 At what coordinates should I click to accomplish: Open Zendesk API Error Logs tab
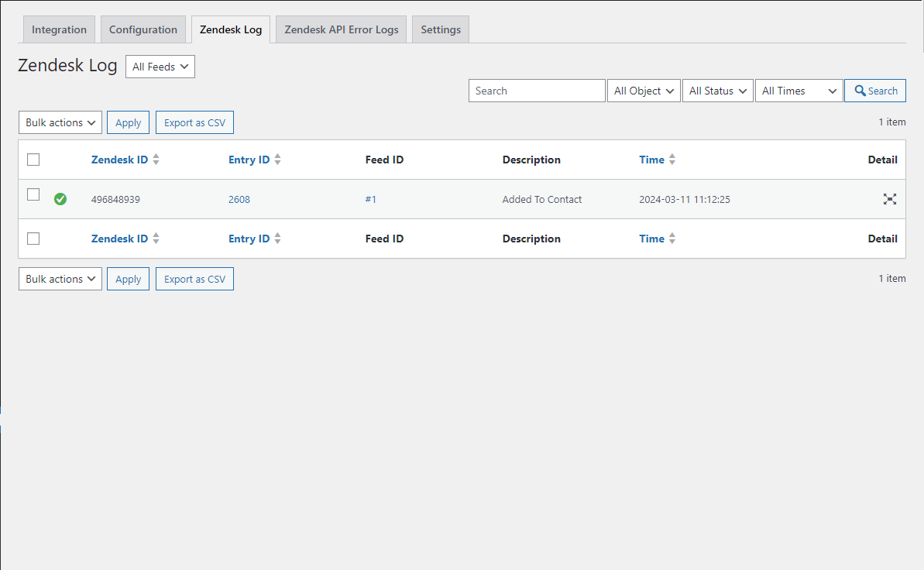pyautogui.click(x=342, y=29)
